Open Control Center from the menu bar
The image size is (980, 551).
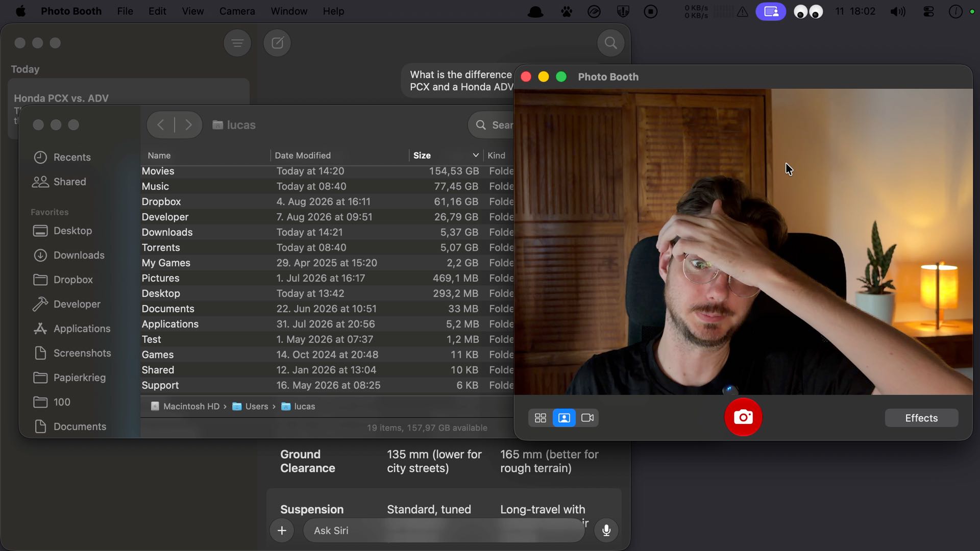(x=929, y=11)
